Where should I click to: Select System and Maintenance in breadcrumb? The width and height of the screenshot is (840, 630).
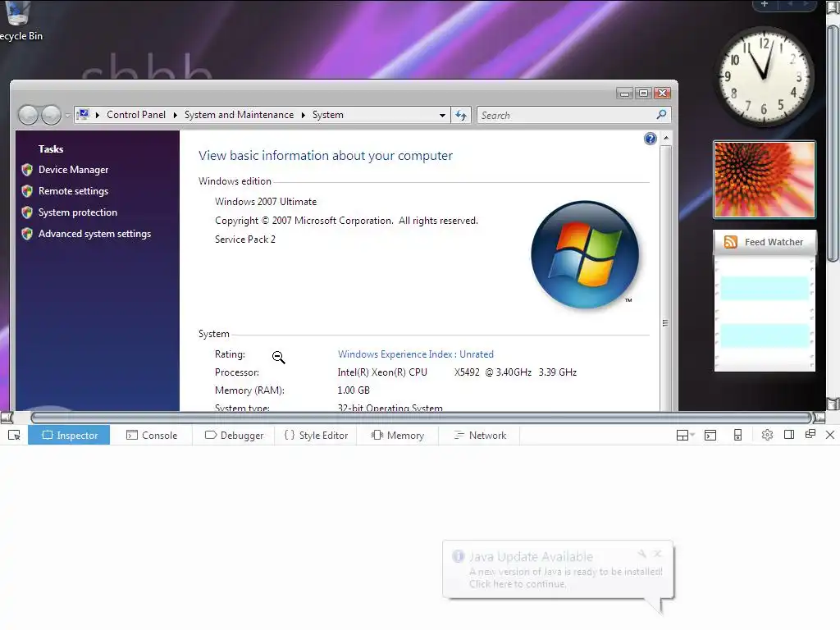pos(239,115)
